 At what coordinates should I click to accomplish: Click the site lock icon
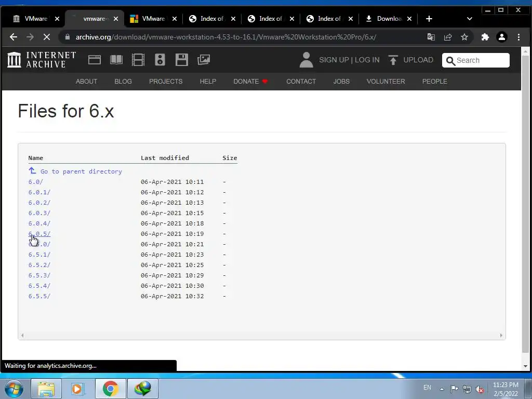coord(67,37)
